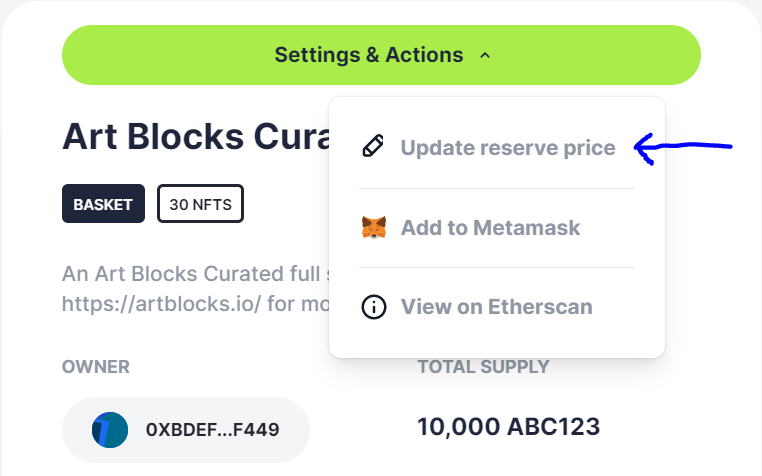Screen dimensions: 762x476
Task: Select View on Etherscan entry
Action: click(497, 307)
